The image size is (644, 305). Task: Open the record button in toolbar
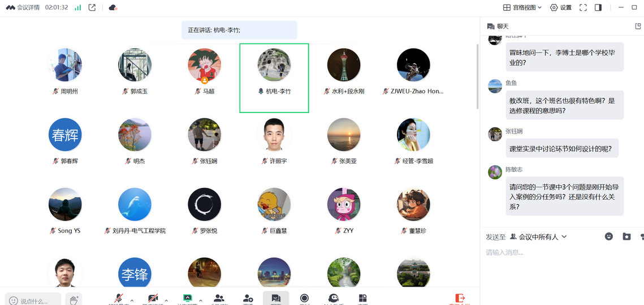click(304, 298)
